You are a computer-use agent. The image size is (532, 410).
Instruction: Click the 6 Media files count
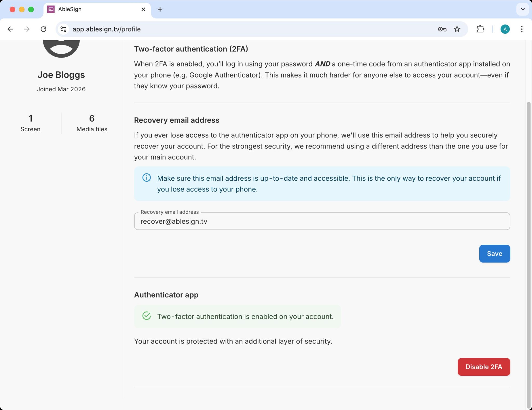tap(92, 123)
